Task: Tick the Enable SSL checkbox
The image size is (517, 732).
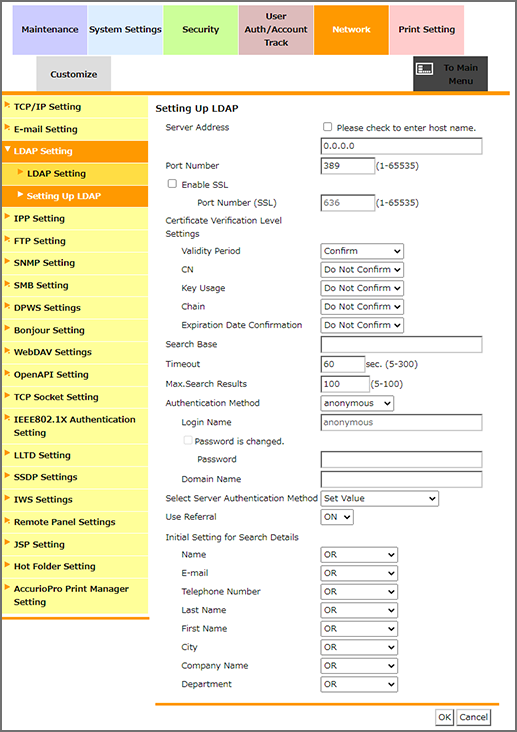Action: tap(172, 184)
